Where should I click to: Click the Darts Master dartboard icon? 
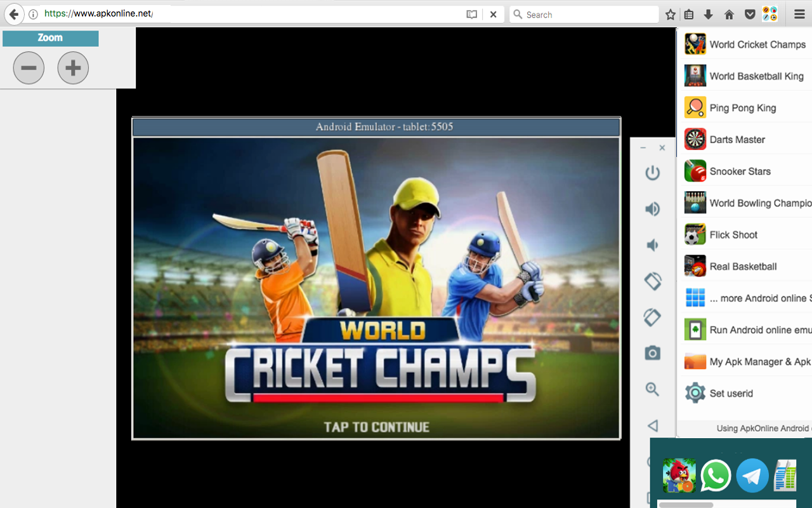pyautogui.click(x=695, y=140)
